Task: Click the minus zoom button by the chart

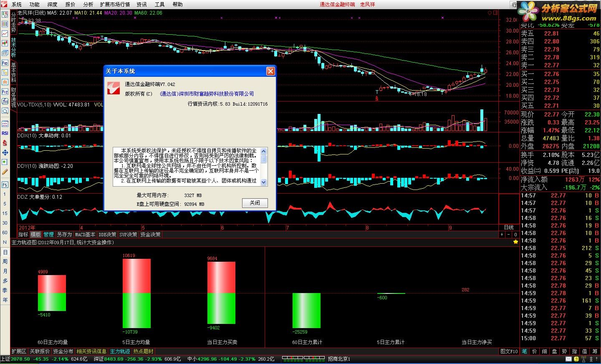Action: tap(508, 235)
